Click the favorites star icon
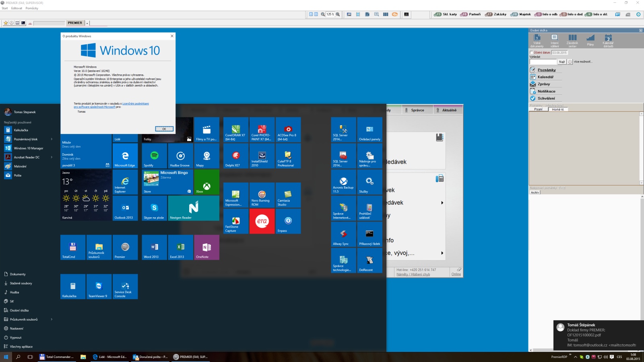This screenshot has width=644, height=362. [x=6, y=23]
